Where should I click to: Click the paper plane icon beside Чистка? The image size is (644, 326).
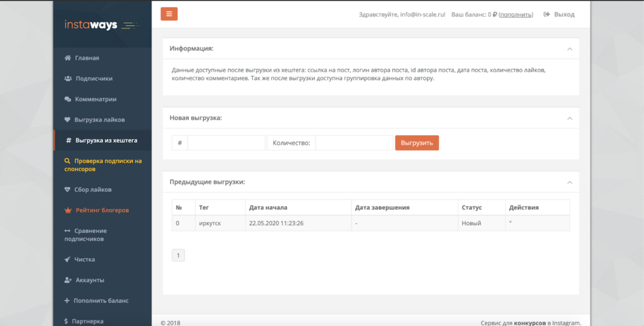tap(67, 259)
